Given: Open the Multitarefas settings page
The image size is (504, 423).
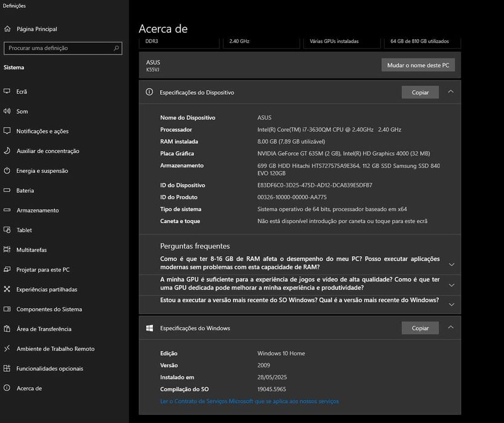Looking at the screenshot, I should click(31, 250).
